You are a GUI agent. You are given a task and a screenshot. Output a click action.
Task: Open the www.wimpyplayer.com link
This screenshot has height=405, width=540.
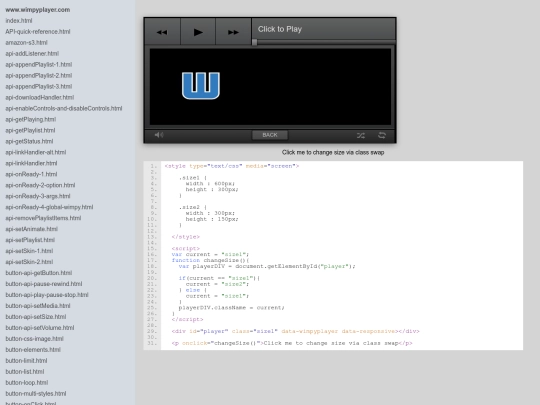[38, 10]
